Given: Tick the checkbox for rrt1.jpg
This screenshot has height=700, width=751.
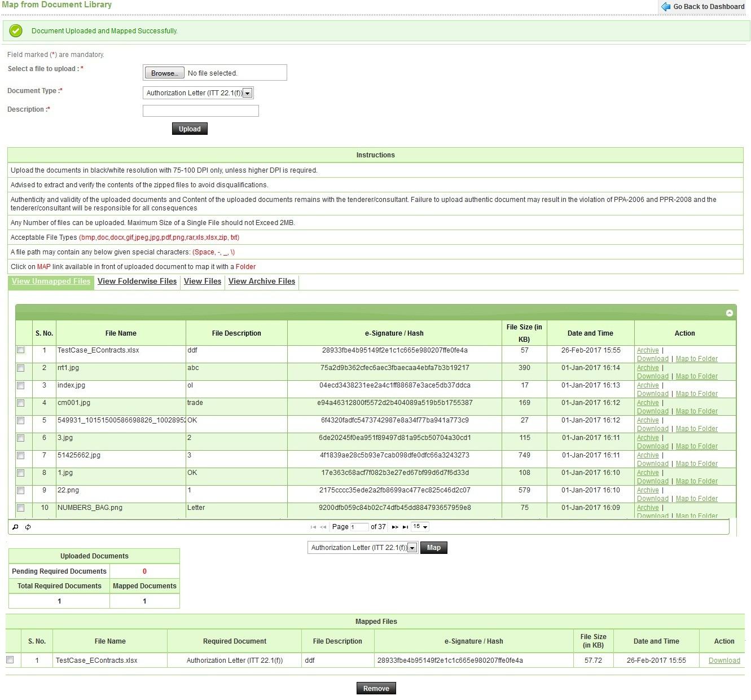Looking at the screenshot, I should pyautogui.click(x=21, y=368).
